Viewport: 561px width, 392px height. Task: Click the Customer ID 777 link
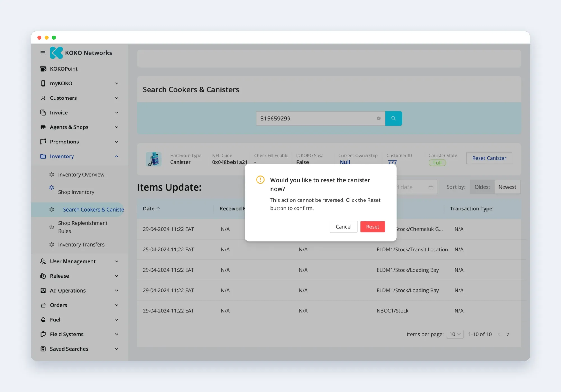coord(392,162)
